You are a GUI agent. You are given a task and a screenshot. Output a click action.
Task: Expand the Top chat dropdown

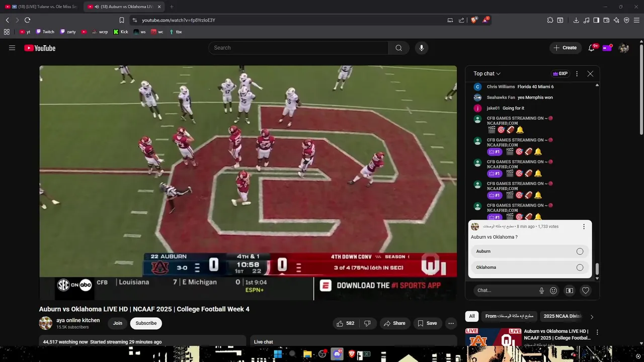point(487,73)
